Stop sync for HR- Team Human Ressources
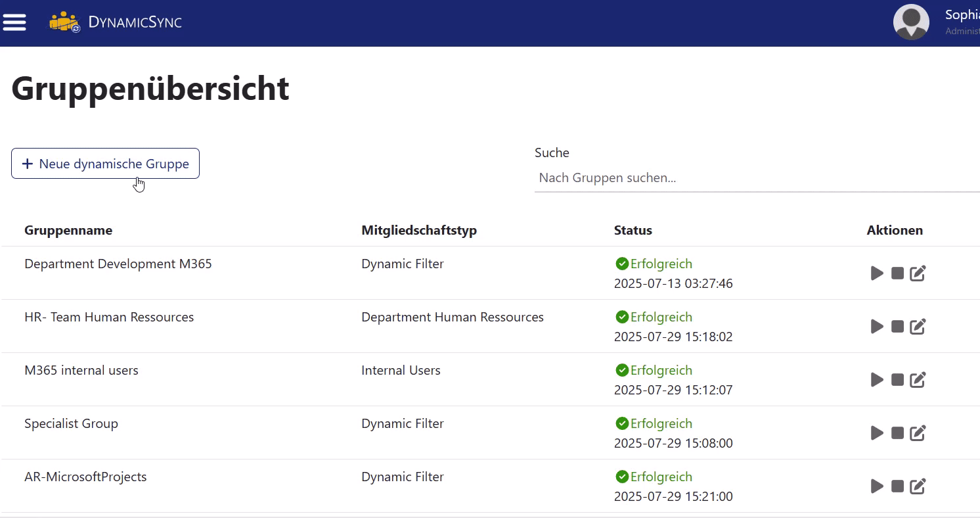Screen dimensions: 980x518 [897, 326]
